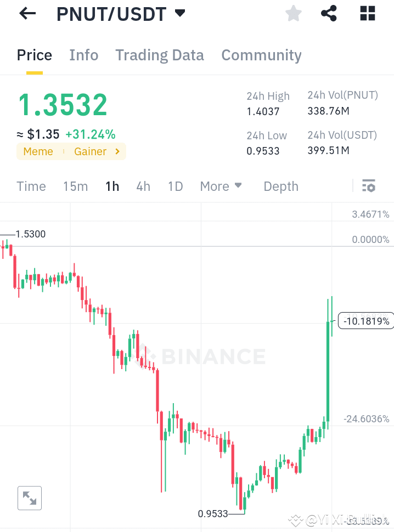Toggle the favorite star for PNUT/USDT

(x=293, y=13)
